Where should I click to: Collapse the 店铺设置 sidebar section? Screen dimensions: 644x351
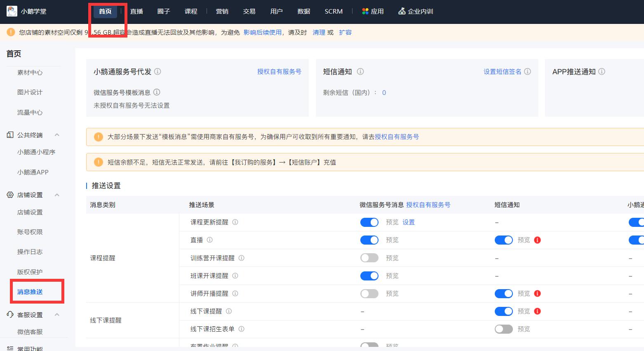(57, 195)
